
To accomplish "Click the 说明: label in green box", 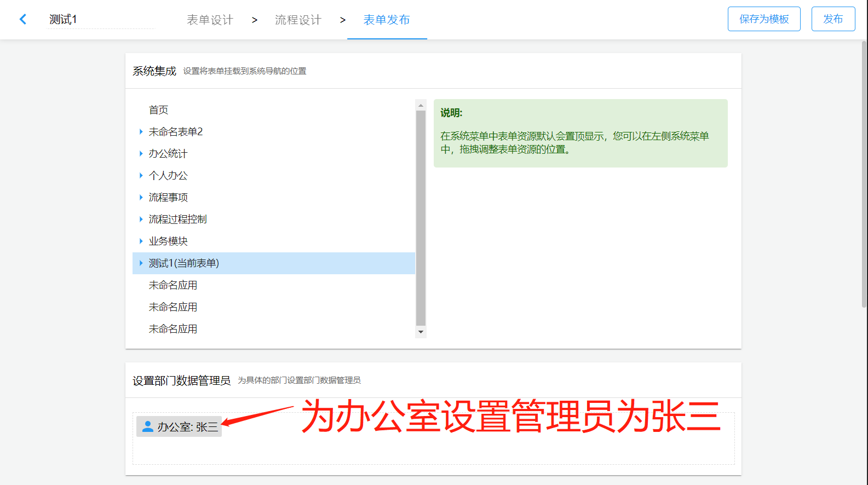I will [x=451, y=113].
